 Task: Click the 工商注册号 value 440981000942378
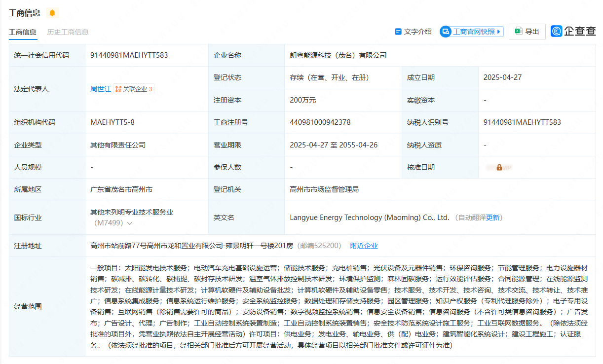coord(320,122)
